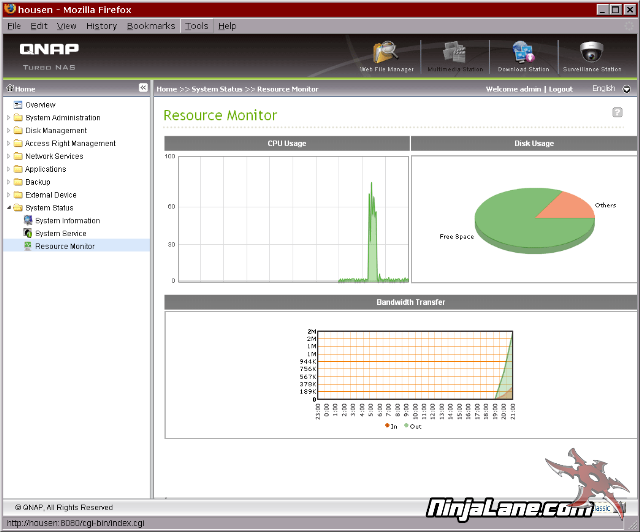The image size is (640, 532).
Task: Click the System Information icon in the tree
Action: pos(28,220)
